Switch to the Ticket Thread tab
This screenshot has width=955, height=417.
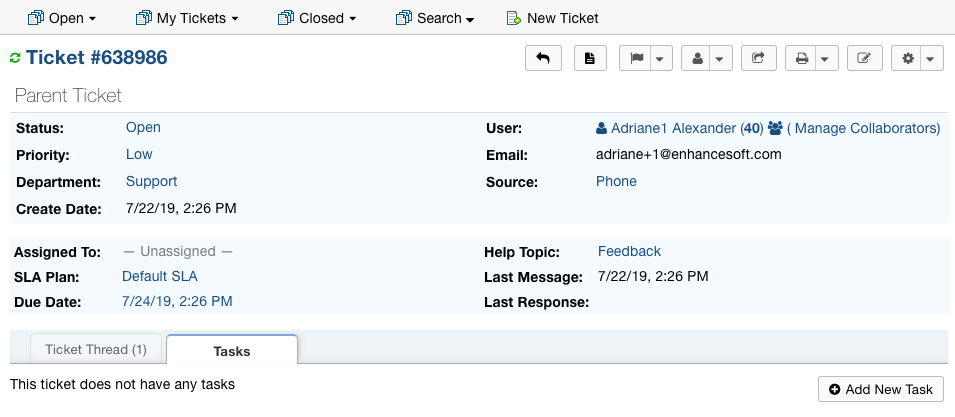pyautogui.click(x=96, y=350)
